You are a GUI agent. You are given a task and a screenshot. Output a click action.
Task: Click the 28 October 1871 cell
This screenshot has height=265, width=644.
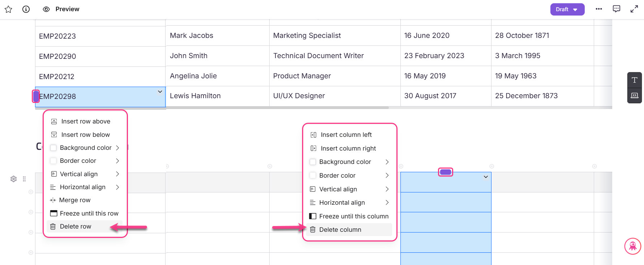(x=542, y=35)
